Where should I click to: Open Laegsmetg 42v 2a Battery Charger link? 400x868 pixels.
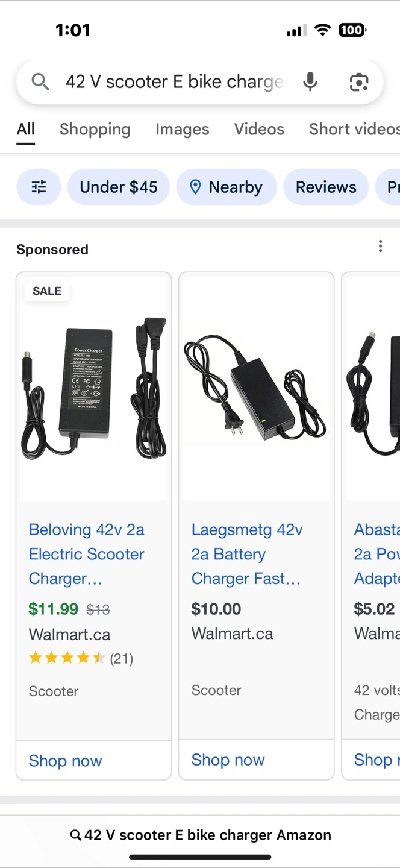point(247,554)
